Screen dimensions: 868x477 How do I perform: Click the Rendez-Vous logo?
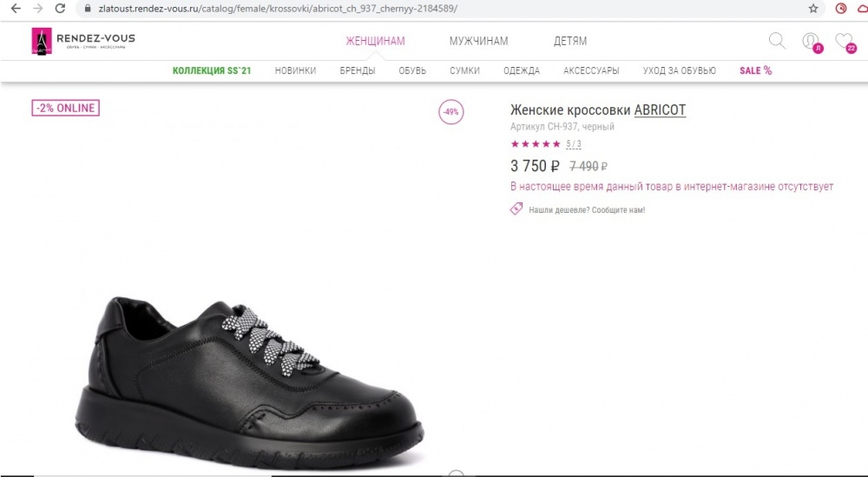(83, 41)
